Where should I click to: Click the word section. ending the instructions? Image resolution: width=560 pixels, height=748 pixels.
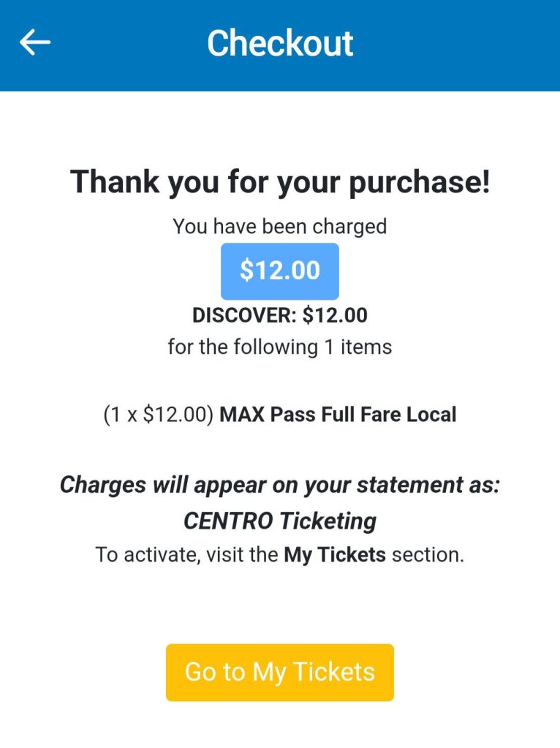coord(428,555)
